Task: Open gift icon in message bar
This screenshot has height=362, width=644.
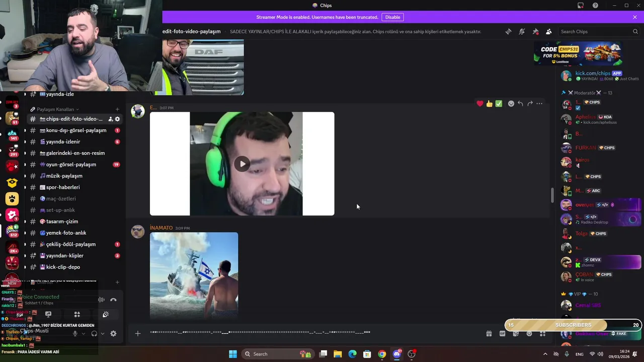Action: 489,333
